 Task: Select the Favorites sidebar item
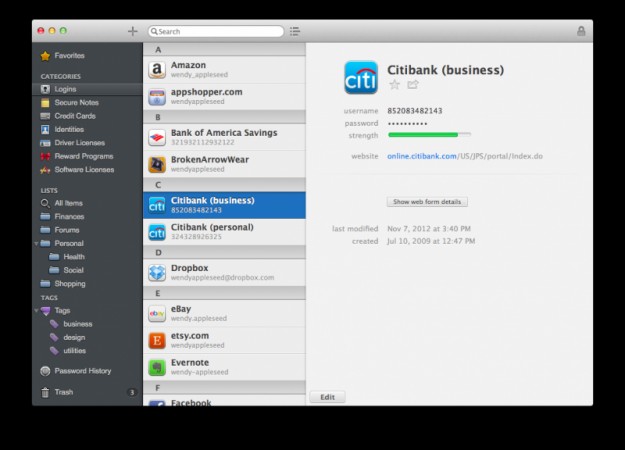(x=69, y=55)
